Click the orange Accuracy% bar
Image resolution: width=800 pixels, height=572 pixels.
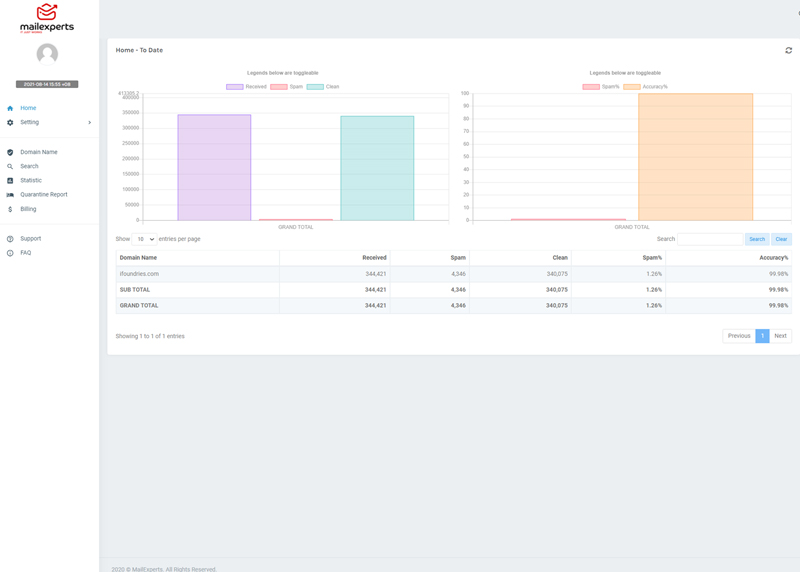click(695, 157)
